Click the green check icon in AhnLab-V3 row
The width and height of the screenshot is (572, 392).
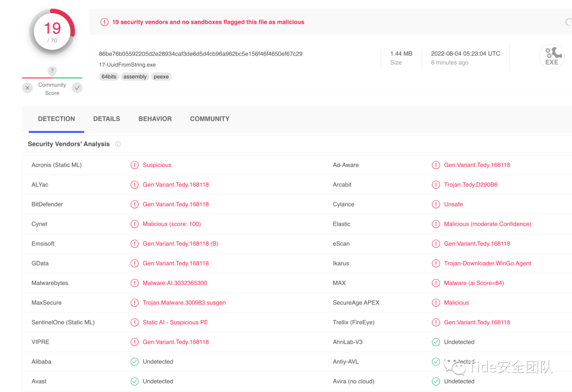436,342
